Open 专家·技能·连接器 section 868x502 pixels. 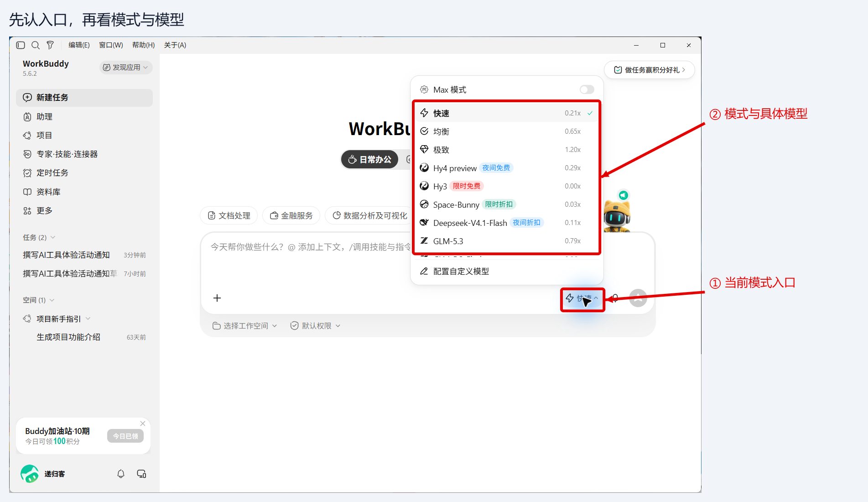pyautogui.click(x=84, y=154)
